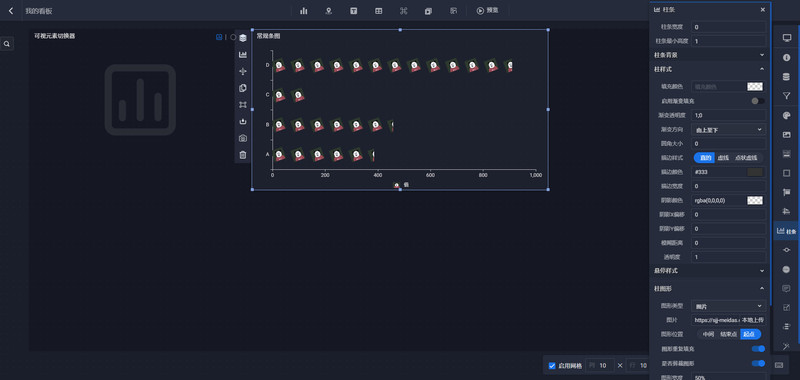Close the 柱条 settings panel
Image resolution: width=800 pixels, height=380 pixels.
coord(762,9)
